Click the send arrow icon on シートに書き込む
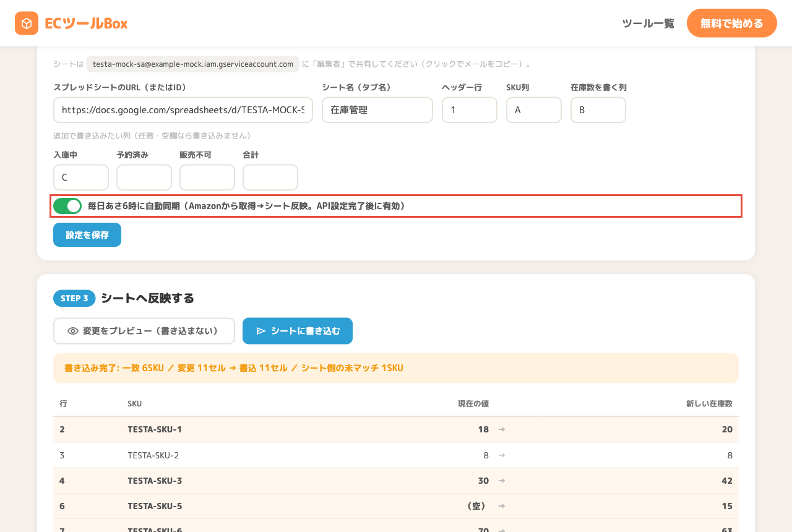The height and width of the screenshot is (532, 792). (261, 331)
